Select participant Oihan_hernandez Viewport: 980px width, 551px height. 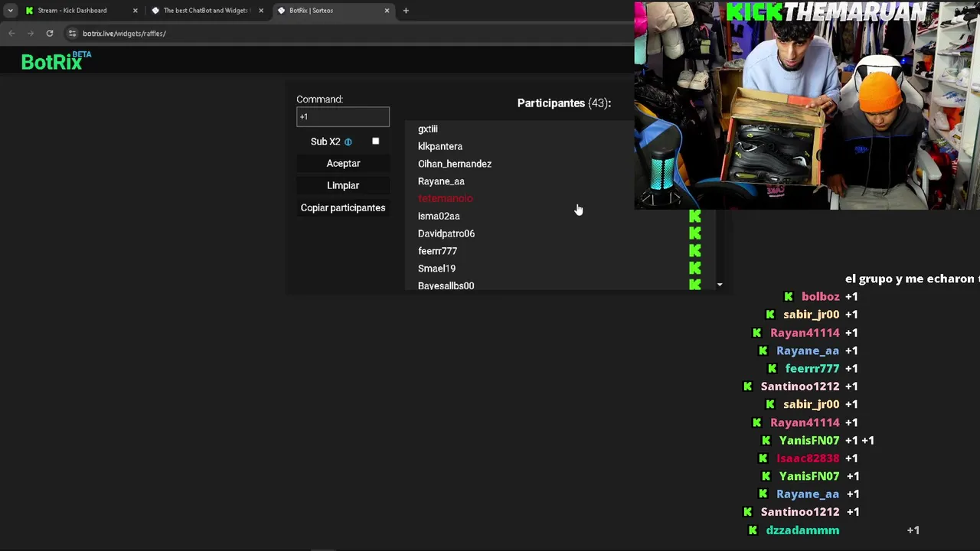455,164
